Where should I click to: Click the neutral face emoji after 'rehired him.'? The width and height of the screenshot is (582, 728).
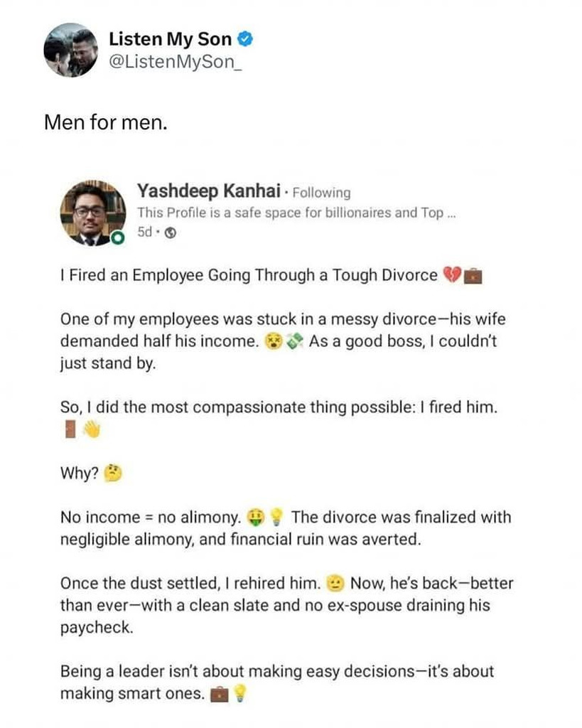pos(335,584)
